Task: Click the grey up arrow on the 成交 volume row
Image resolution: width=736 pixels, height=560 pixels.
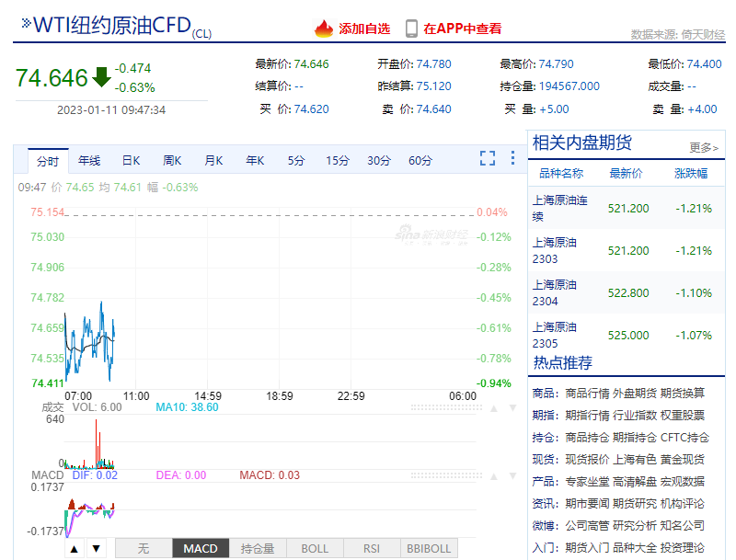Action: 494,408
